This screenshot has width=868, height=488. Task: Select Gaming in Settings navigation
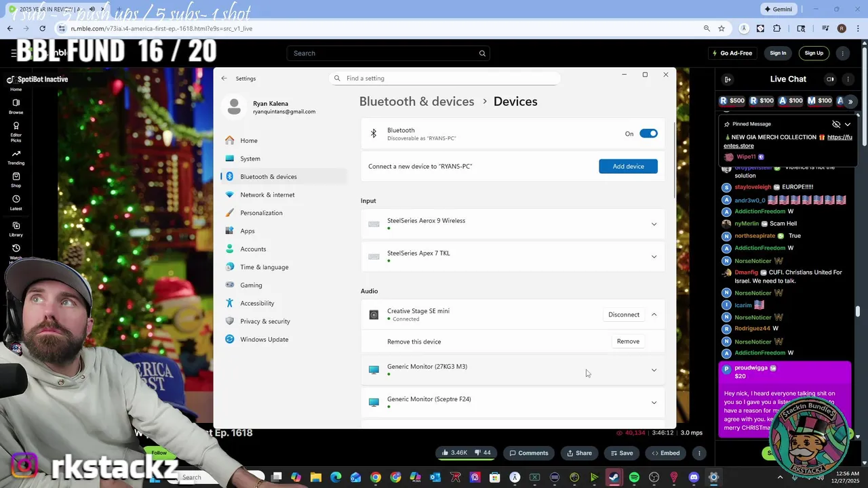(283, 285)
